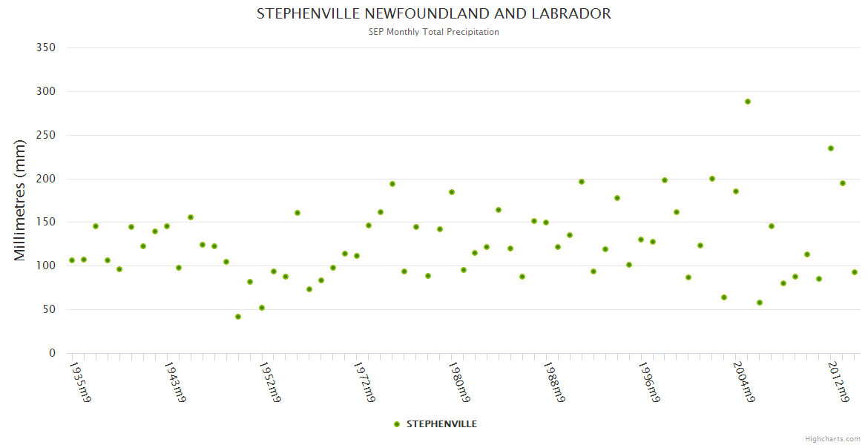868x445 pixels.
Task: Toggle the STEPHENVILLE series legend label
Action: point(441,424)
